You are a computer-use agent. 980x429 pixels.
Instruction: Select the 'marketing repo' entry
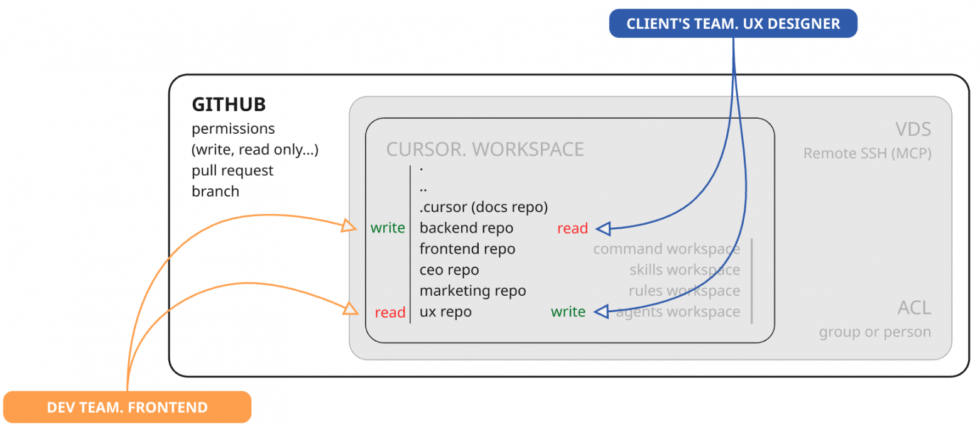point(472,291)
